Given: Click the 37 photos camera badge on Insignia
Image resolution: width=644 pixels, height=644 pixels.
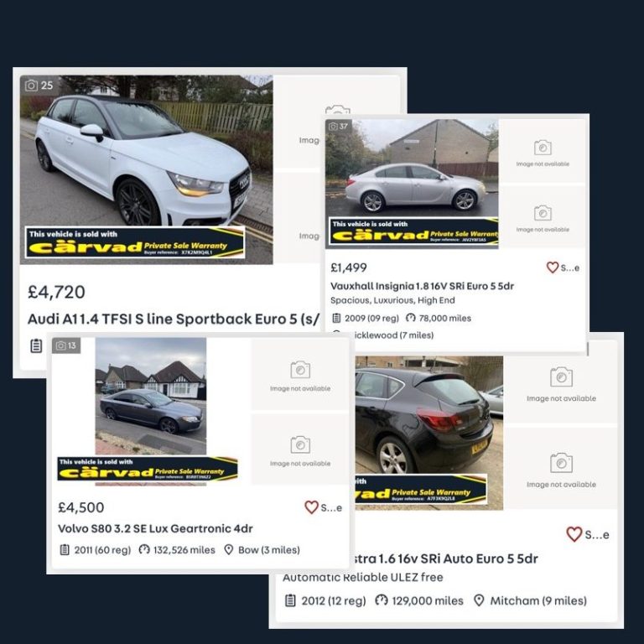Looking at the screenshot, I should click(x=339, y=126).
